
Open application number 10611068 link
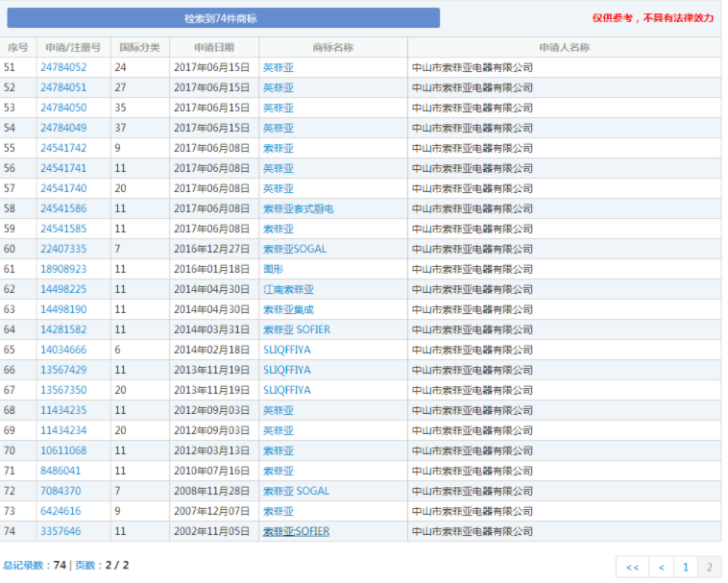pyautogui.click(x=63, y=451)
